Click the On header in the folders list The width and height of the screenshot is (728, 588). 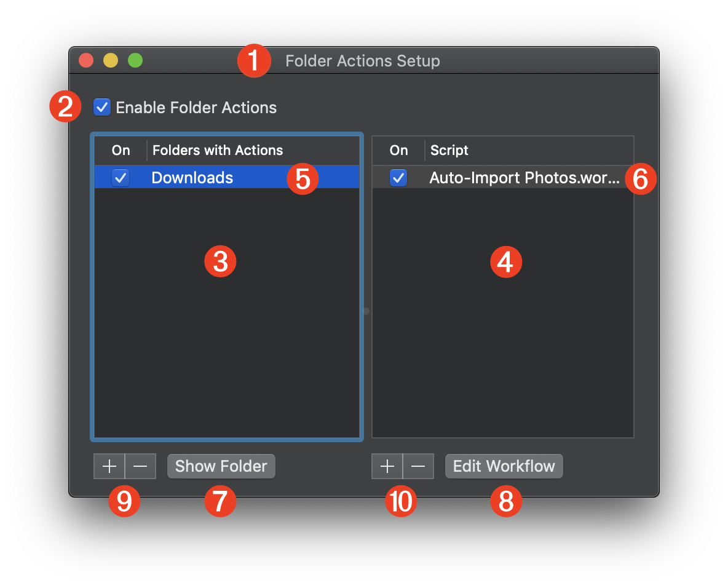[121, 150]
